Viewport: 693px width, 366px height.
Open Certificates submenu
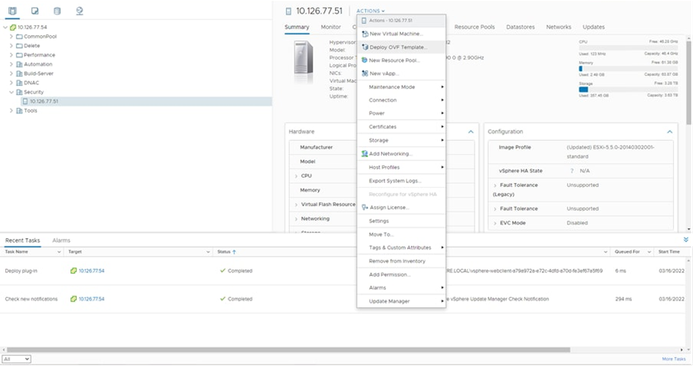(401, 127)
